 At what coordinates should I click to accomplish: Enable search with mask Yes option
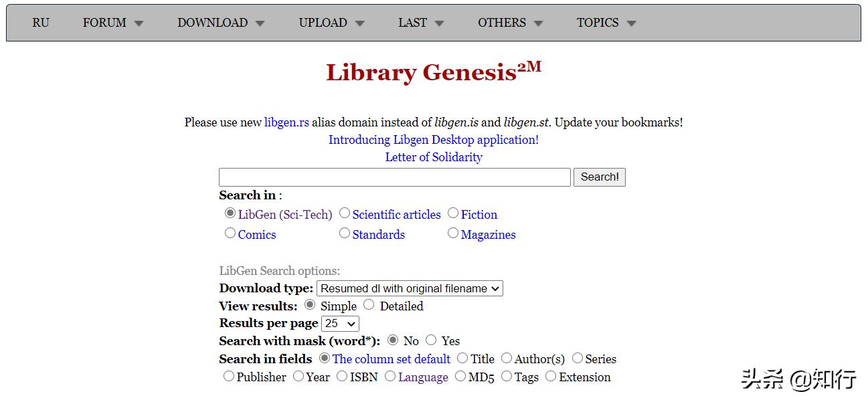[431, 340]
